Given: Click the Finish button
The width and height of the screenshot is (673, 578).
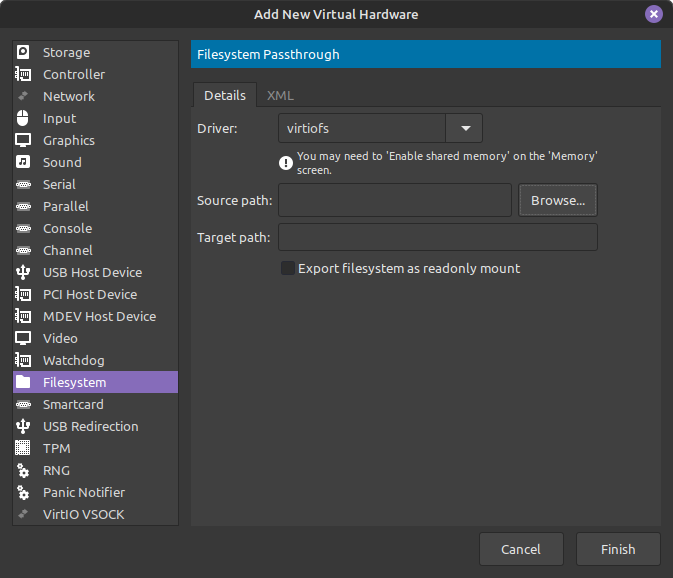Looking at the screenshot, I should 618,549.
